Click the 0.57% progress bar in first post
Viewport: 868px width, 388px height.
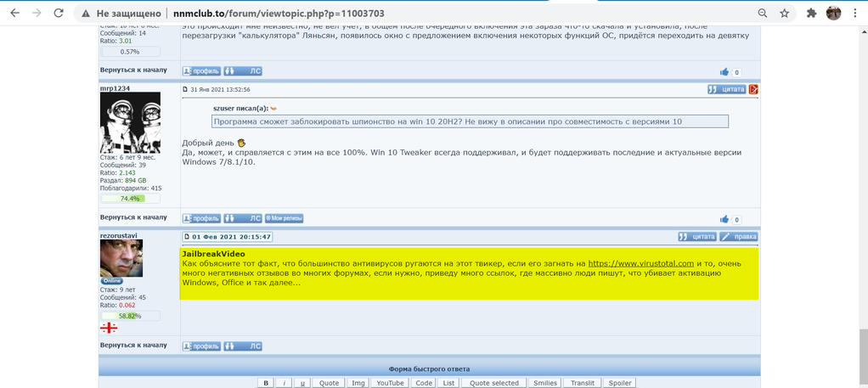click(130, 52)
